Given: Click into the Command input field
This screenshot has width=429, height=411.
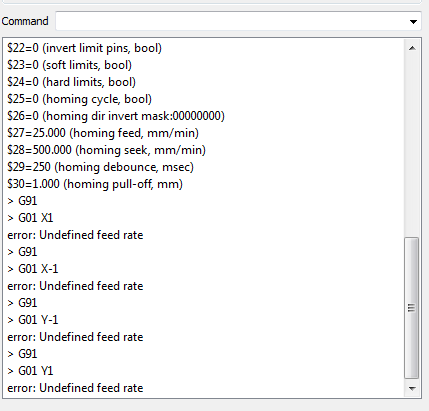Looking at the screenshot, I should click(x=232, y=21).
